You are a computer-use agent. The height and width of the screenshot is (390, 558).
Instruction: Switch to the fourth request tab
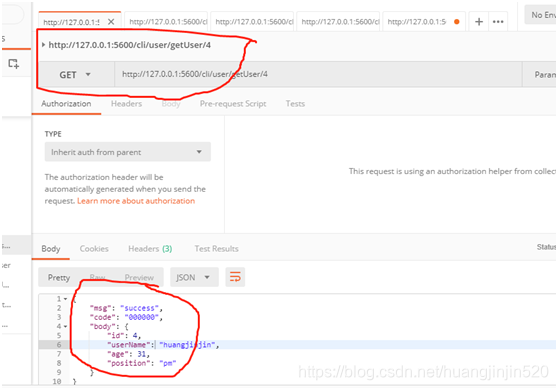point(339,22)
